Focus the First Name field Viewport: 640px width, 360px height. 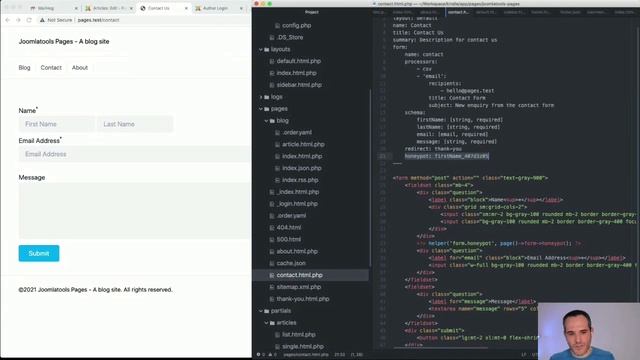click(x=56, y=124)
